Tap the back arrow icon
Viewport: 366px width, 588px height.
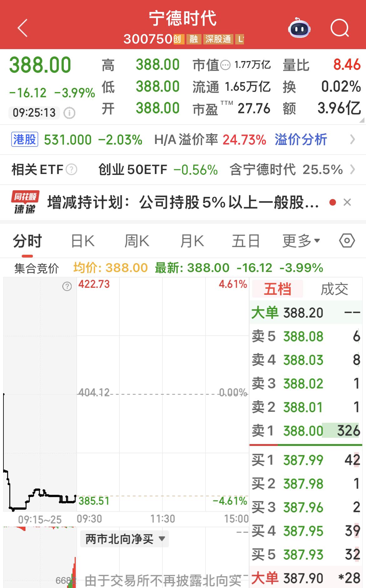click(x=23, y=28)
